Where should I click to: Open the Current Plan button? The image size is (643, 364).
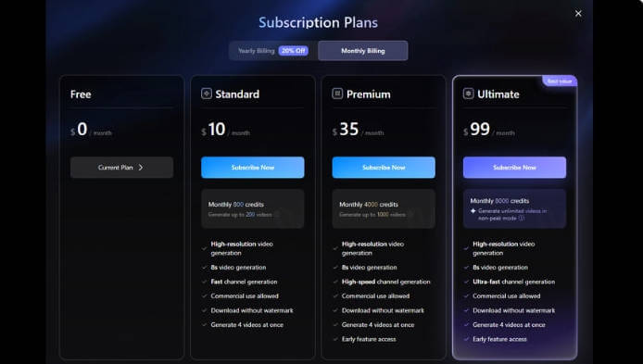[121, 168]
